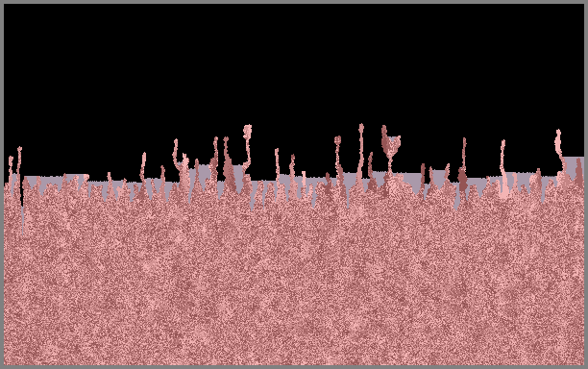Select the dark red blob under right spire

point(462,180)
